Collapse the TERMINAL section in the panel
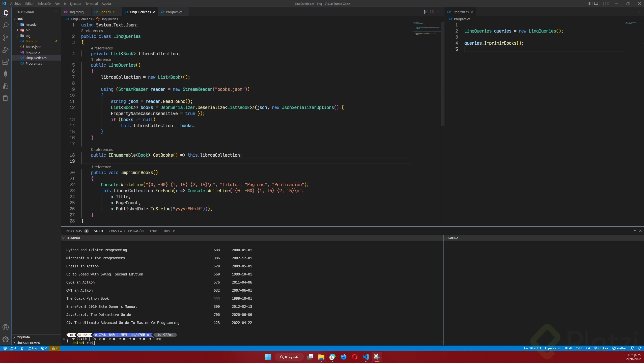 pyautogui.click(x=64, y=238)
